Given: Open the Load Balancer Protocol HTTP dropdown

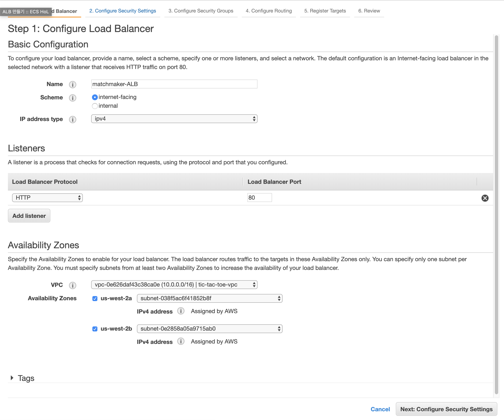Looking at the screenshot, I should [47, 198].
